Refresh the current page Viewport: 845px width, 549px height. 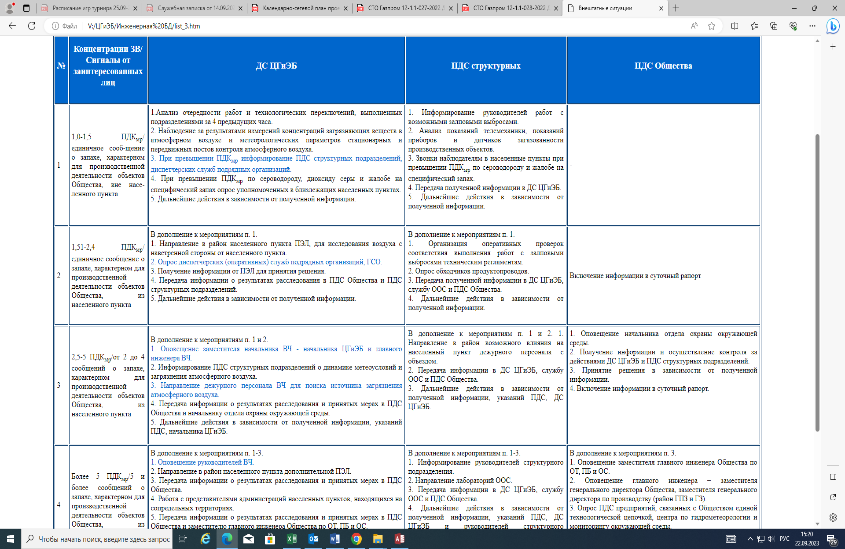(x=31, y=26)
